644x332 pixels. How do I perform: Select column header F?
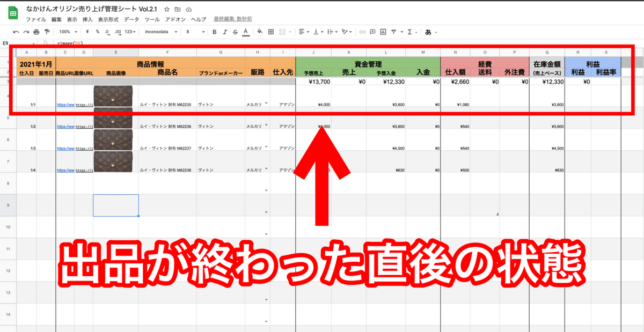167,52
